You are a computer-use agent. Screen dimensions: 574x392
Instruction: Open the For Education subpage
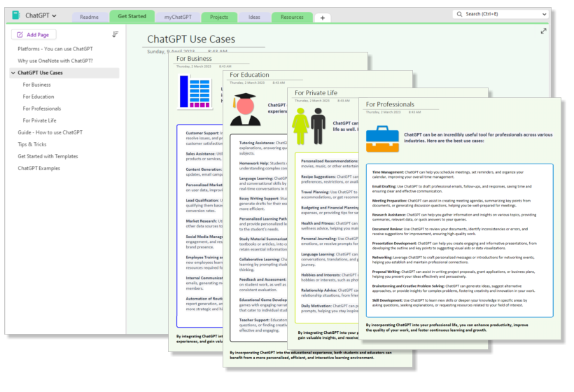click(38, 97)
